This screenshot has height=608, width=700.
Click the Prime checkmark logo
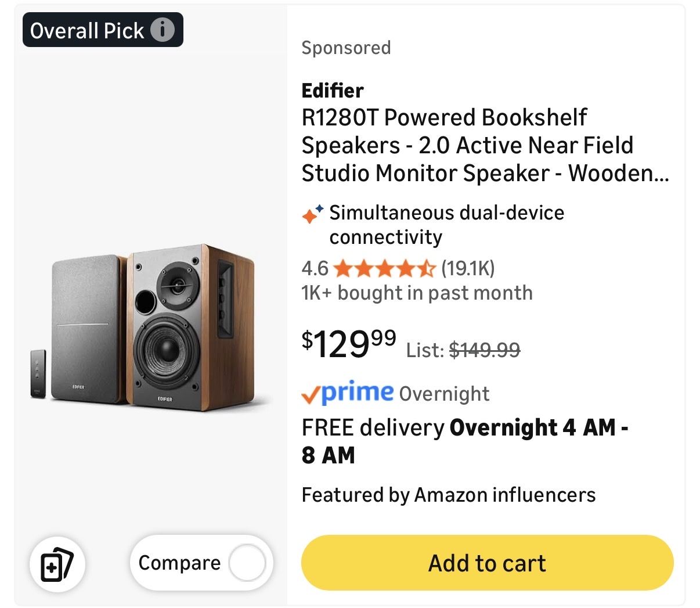[347, 393]
